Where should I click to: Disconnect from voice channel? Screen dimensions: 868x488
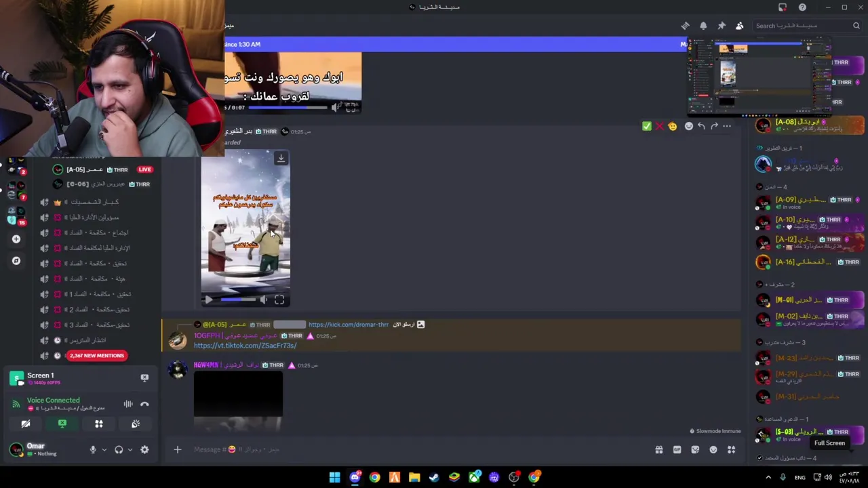(x=144, y=404)
